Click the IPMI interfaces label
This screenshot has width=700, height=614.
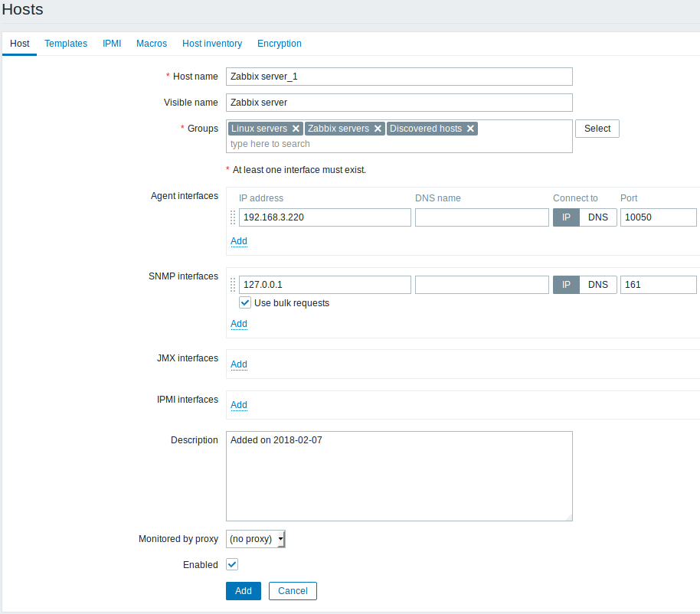coord(188,400)
